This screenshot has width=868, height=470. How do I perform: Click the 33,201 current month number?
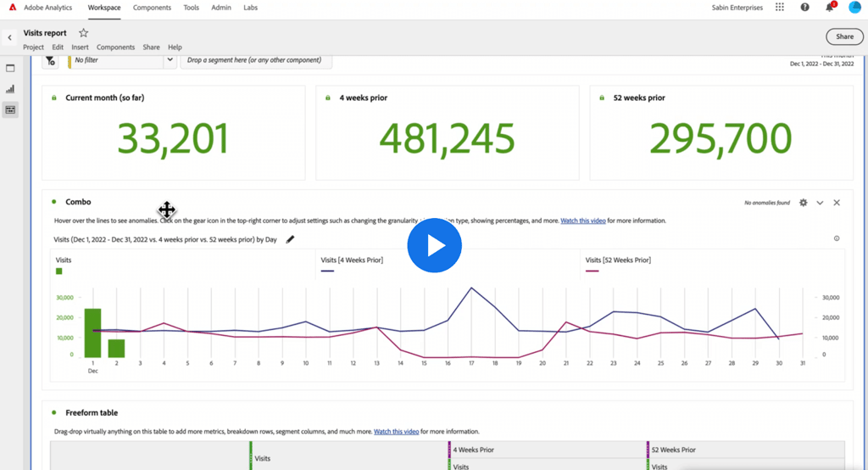[x=173, y=138]
